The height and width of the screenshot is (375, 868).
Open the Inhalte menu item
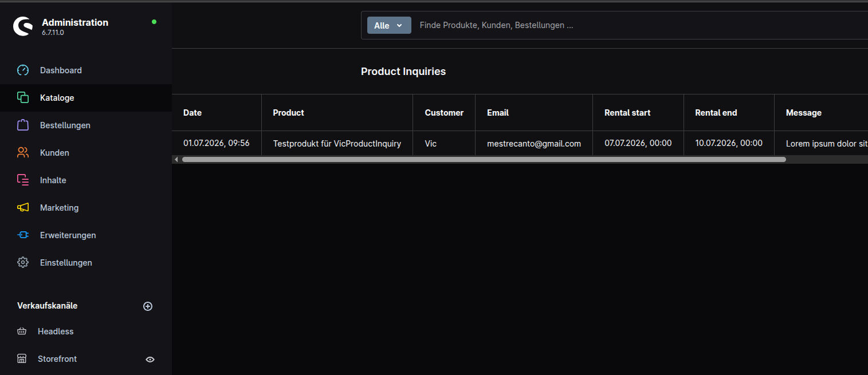tap(86, 180)
